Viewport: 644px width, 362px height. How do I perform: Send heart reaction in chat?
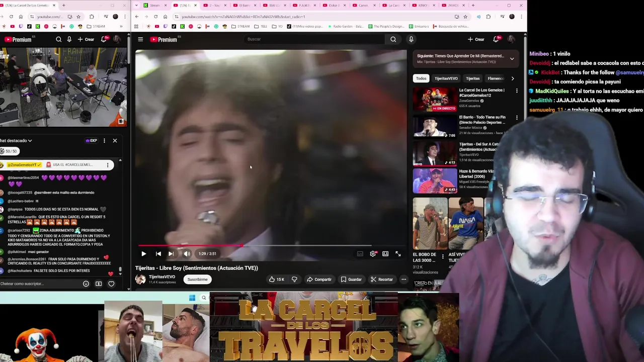pos(111,284)
